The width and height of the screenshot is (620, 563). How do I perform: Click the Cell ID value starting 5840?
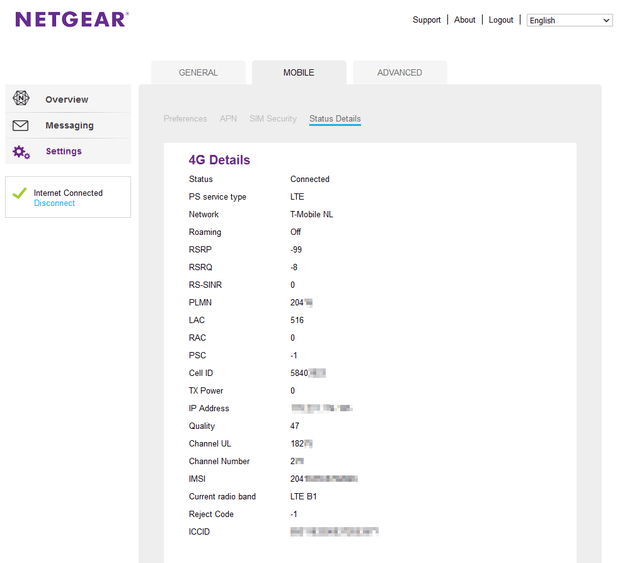(x=308, y=373)
